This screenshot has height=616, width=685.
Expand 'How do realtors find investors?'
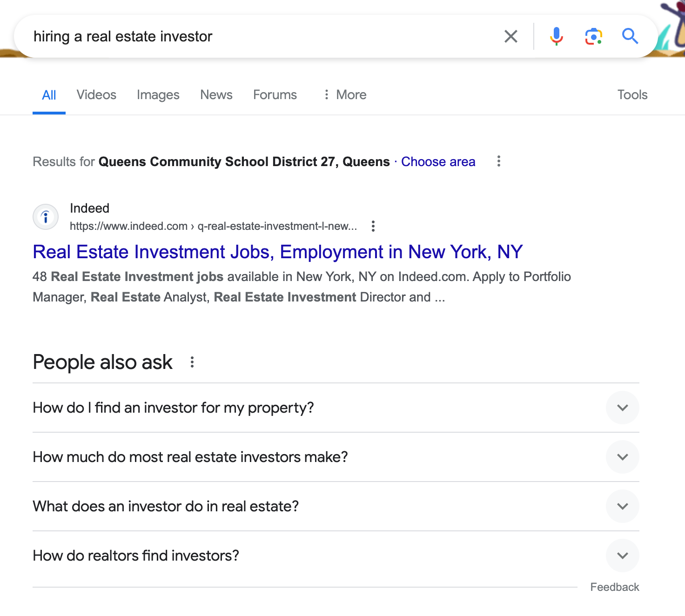[x=622, y=556]
